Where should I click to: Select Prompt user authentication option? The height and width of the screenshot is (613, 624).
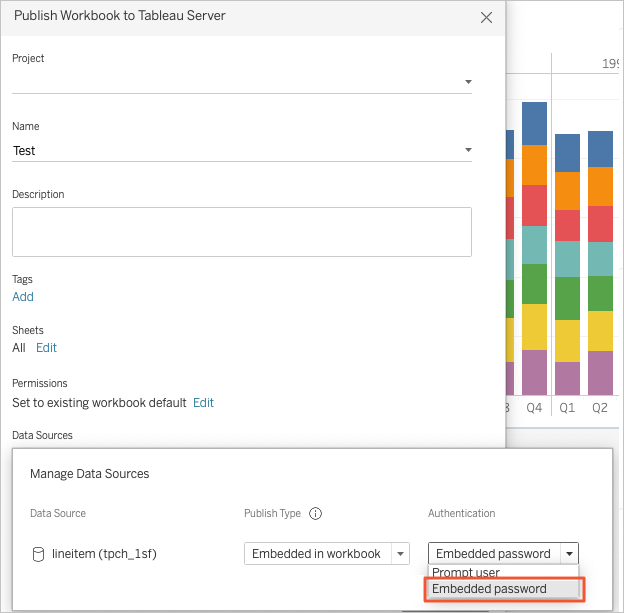point(466,573)
